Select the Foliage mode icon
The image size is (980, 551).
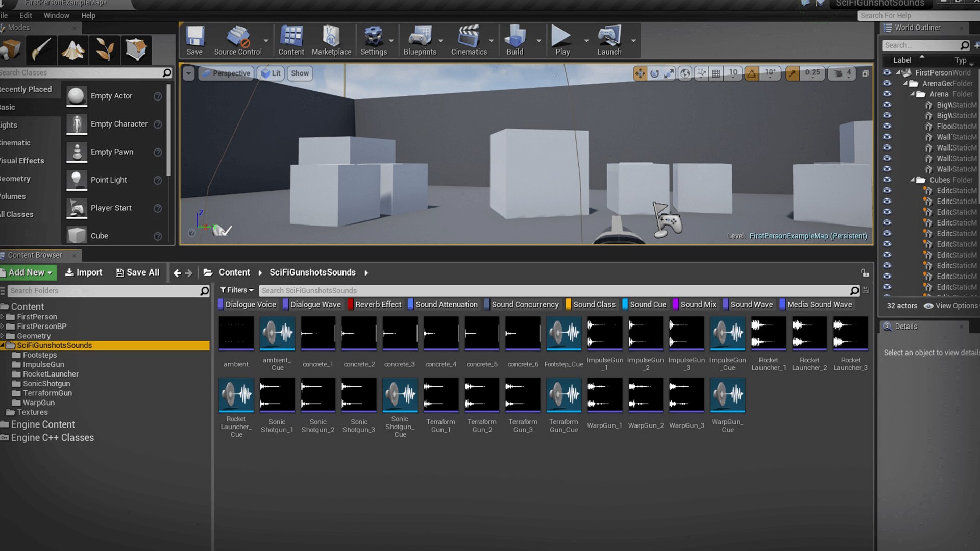105,49
